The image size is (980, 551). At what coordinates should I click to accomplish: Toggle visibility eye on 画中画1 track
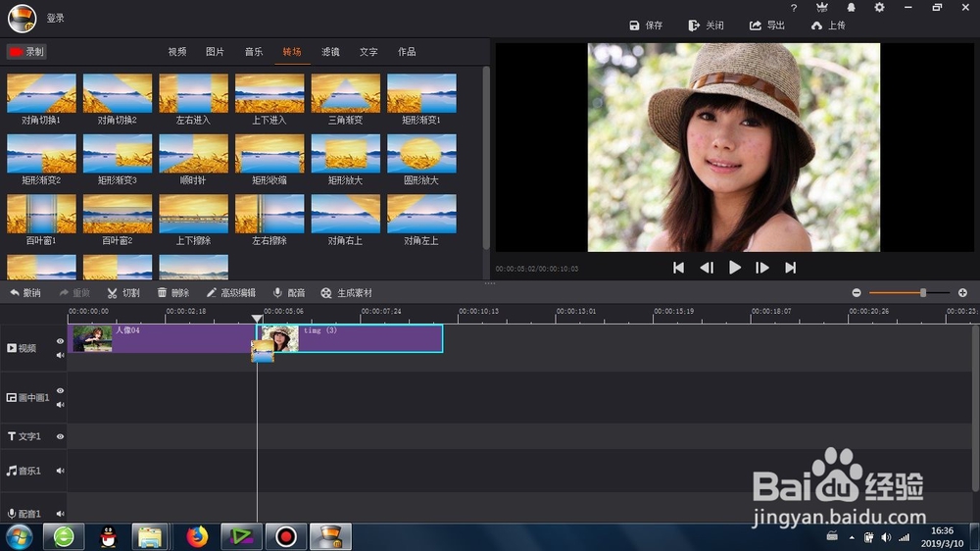point(60,391)
